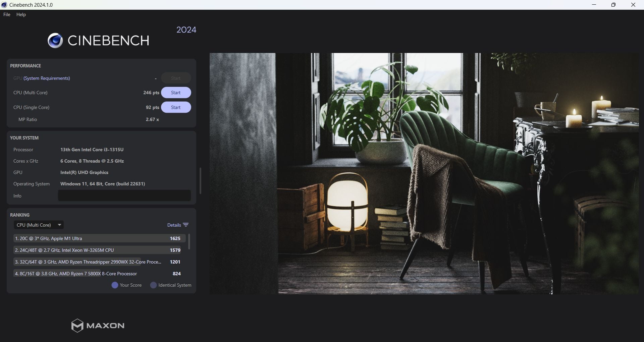Click the Cinebench logo icon
The image size is (644, 342).
tap(55, 41)
